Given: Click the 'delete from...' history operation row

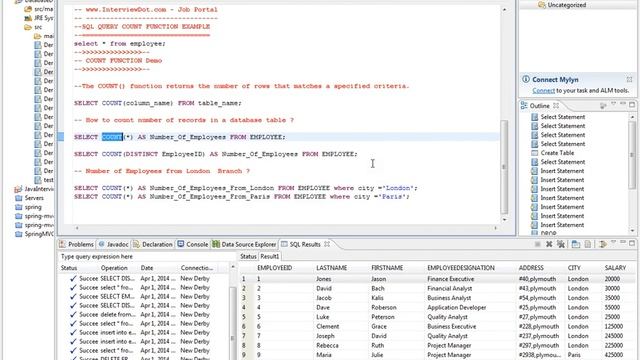Looking at the screenshot, I should click(118, 314).
